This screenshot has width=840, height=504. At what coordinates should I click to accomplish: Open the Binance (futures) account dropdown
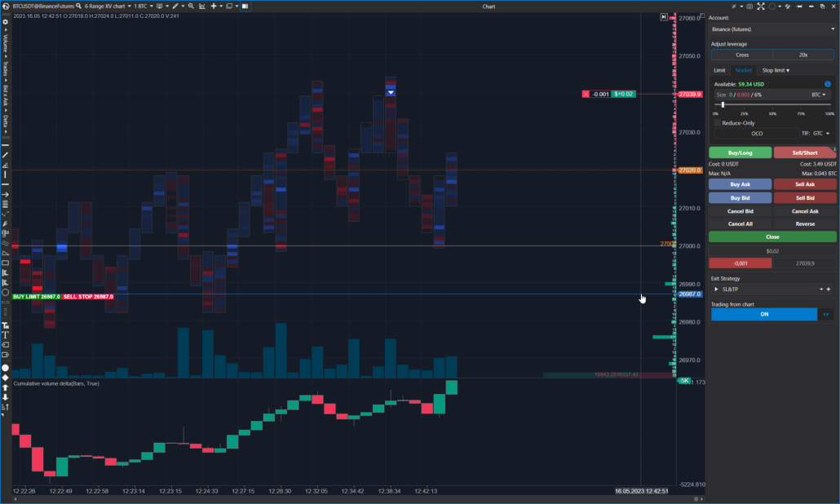click(771, 29)
